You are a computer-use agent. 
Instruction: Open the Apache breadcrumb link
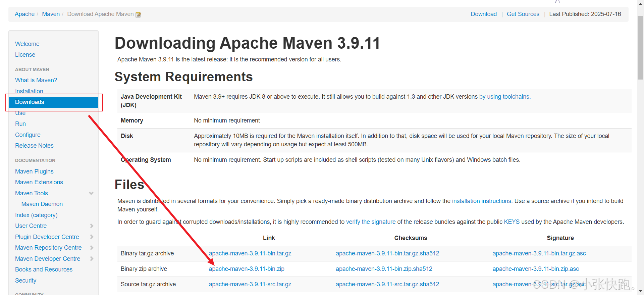[24, 14]
